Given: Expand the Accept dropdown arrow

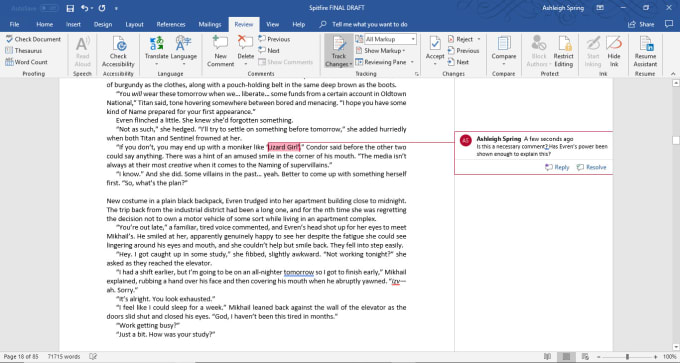Looking at the screenshot, I should (x=435, y=64).
